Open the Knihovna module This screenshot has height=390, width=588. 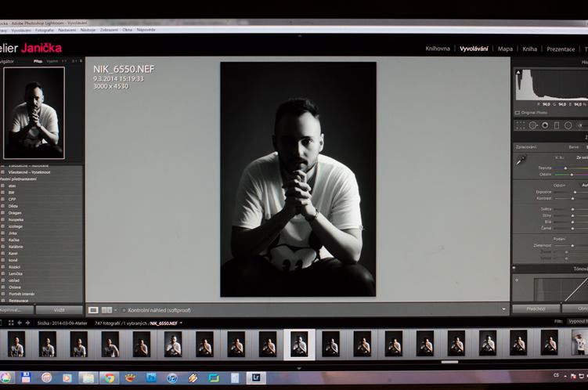click(438, 49)
